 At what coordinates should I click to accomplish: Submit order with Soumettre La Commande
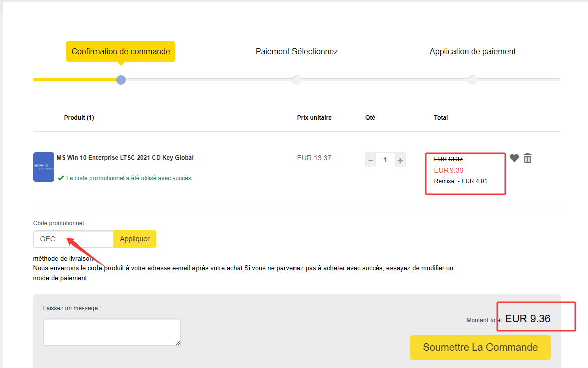(x=480, y=347)
